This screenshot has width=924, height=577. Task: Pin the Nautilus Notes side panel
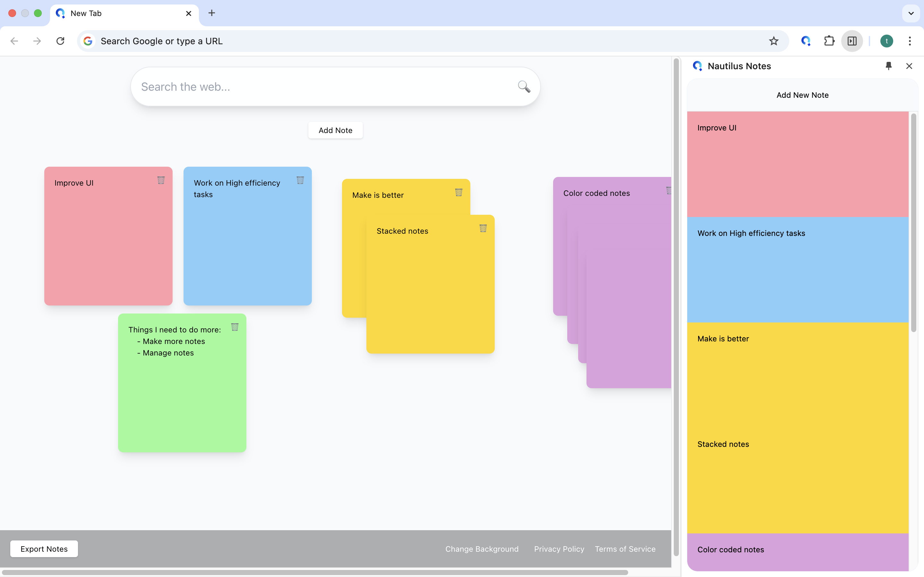(x=888, y=66)
